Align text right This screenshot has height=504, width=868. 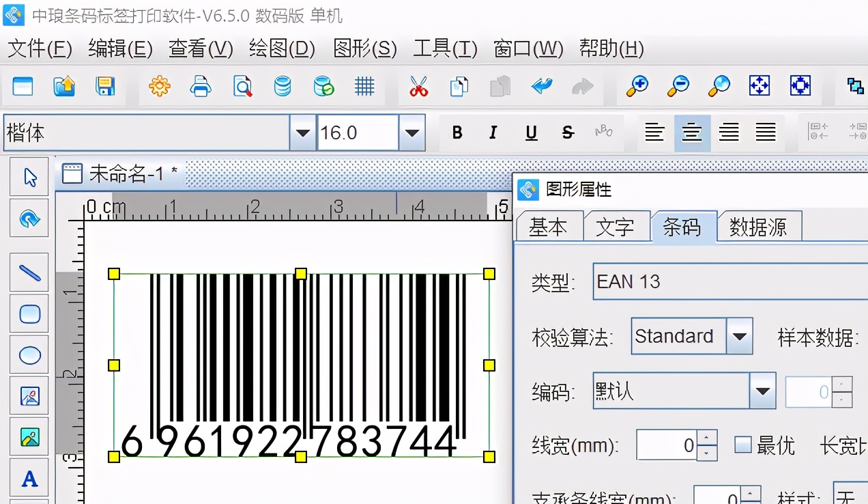tap(729, 132)
